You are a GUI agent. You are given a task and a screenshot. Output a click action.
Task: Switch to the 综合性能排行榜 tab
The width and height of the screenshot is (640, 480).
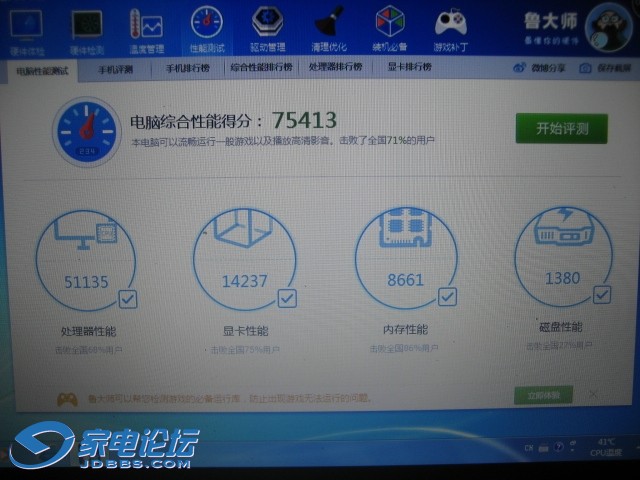pyautogui.click(x=261, y=68)
